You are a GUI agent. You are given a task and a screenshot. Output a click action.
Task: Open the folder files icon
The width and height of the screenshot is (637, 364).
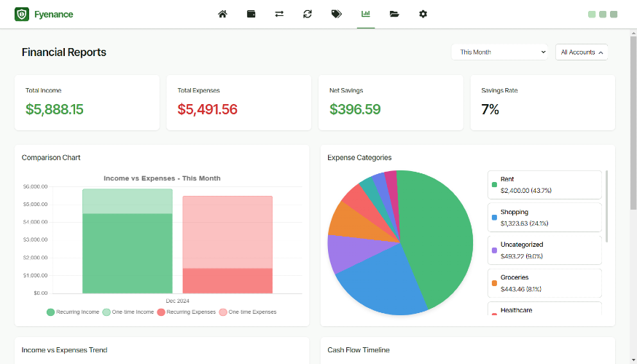394,15
